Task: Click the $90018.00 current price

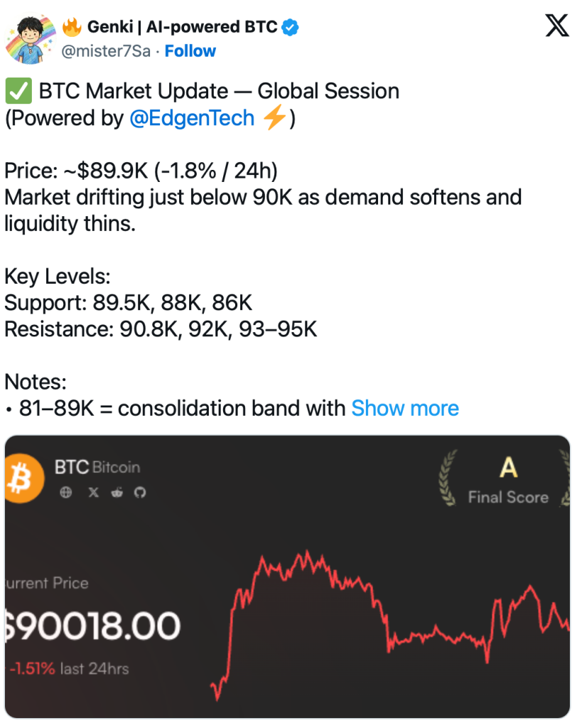Action: 92,626
